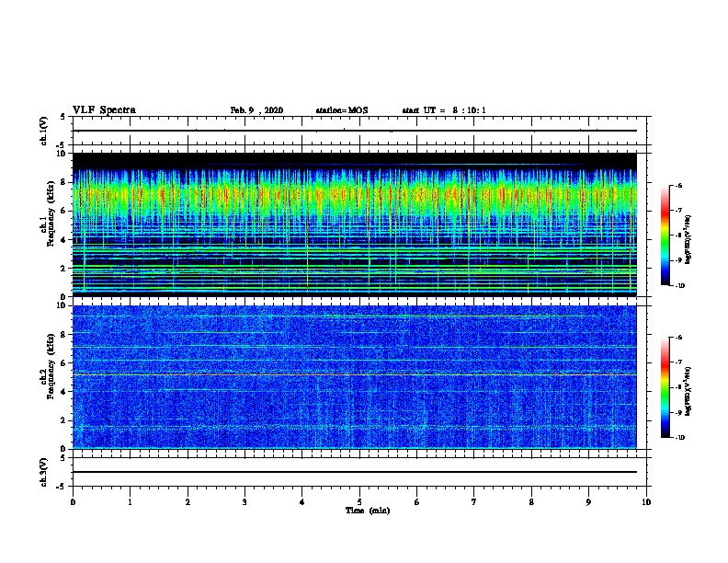This screenshot has width=728, height=563.
Task: Click the "-6" label on ch.1 color scale
Action: 678,185
